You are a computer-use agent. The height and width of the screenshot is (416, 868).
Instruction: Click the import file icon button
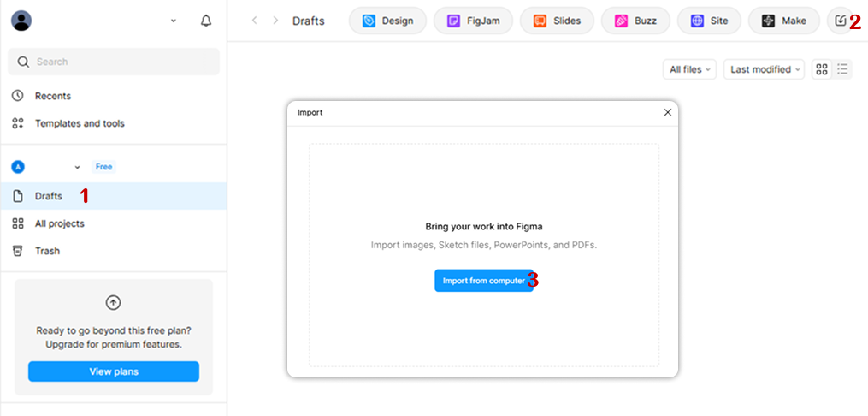pyautogui.click(x=841, y=21)
